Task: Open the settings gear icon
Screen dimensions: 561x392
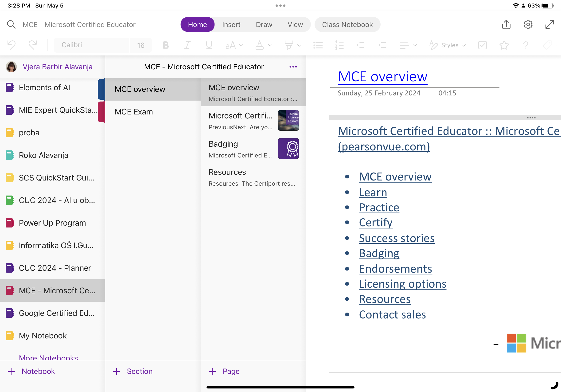Action: (528, 24)
